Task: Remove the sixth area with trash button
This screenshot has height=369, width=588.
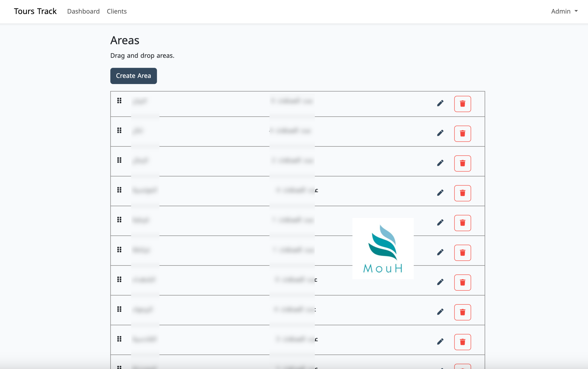Action: (x=462, y=253)
